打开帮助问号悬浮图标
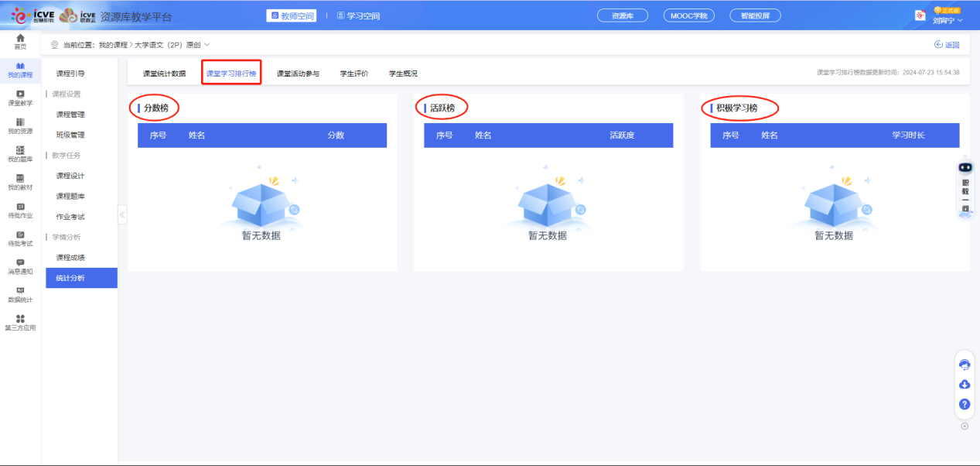This screenshot has height=466, width=980. click(964, 404)
